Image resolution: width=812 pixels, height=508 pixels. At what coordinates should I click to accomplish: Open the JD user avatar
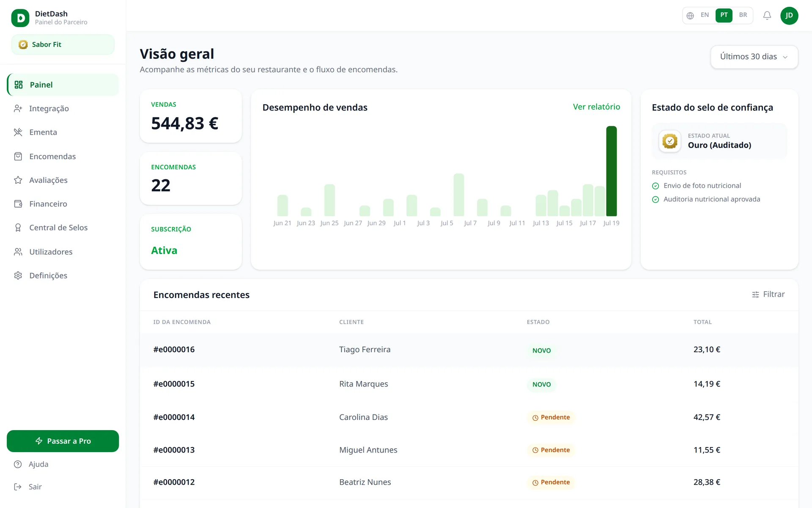[789, 16]
